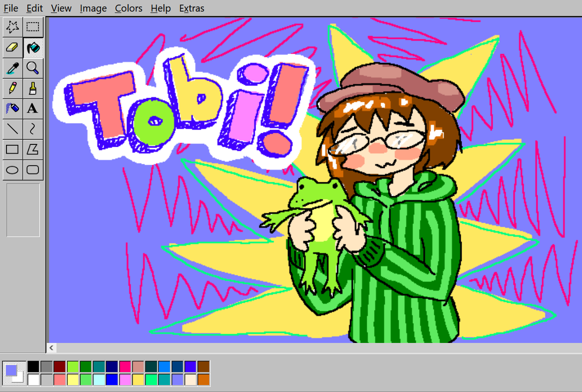
Task: Open the View menu
Action: point(61,8)
